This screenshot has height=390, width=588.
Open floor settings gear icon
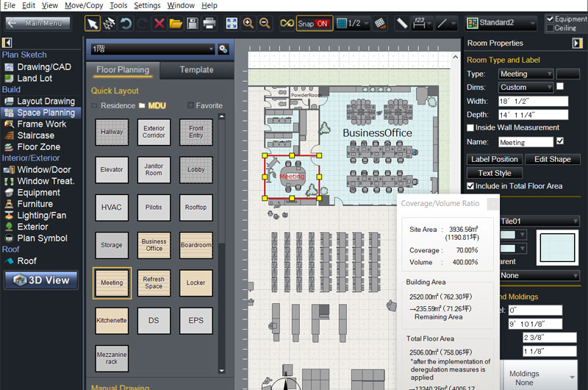click(223, 49)
